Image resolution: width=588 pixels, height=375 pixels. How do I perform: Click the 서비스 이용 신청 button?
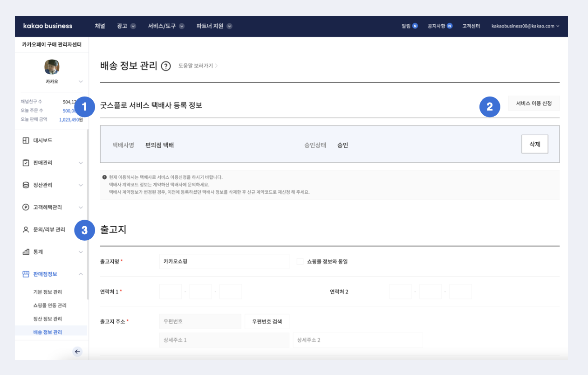tap(534, 104)
